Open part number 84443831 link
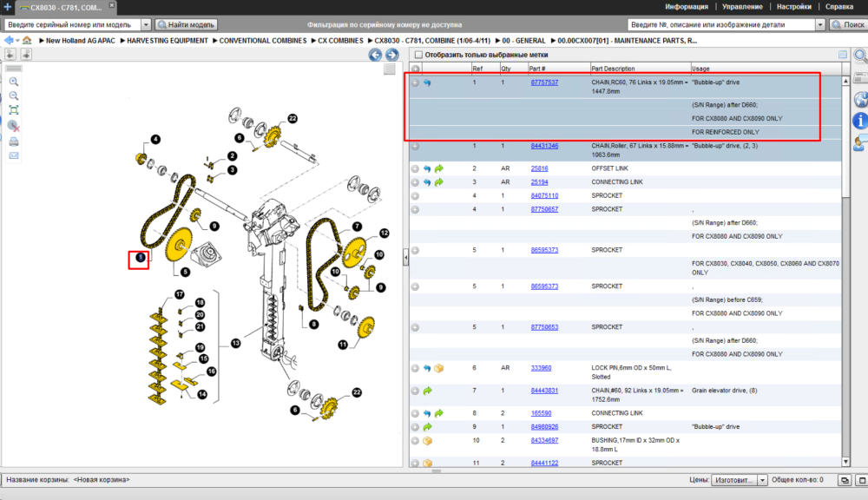Screen dimensions: 868x500 click(544, 391)
